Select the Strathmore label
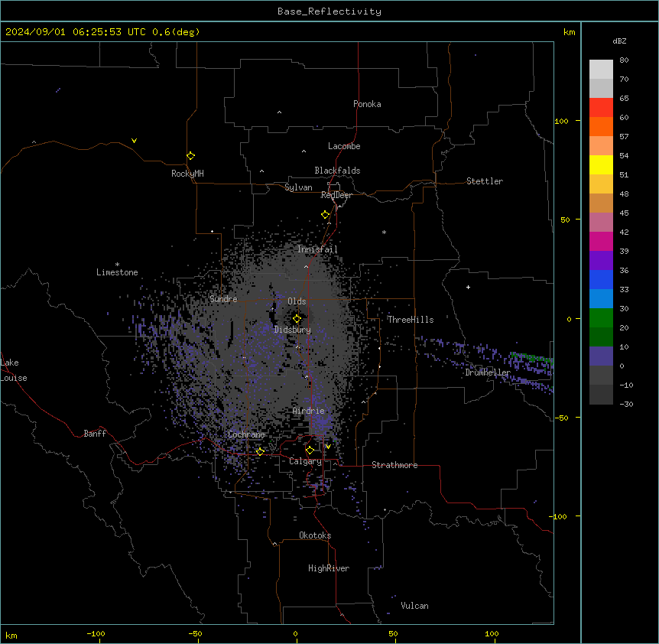This screenshot has height=644, width=659. (x=394, y=465)
